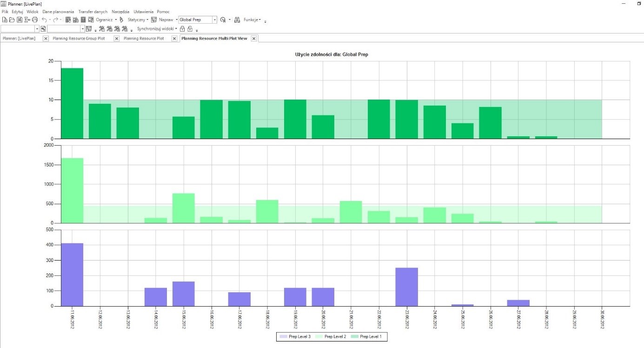Open the Edytuj menu
This screenshot has height=348, width=644.
(x=17, y=11)
